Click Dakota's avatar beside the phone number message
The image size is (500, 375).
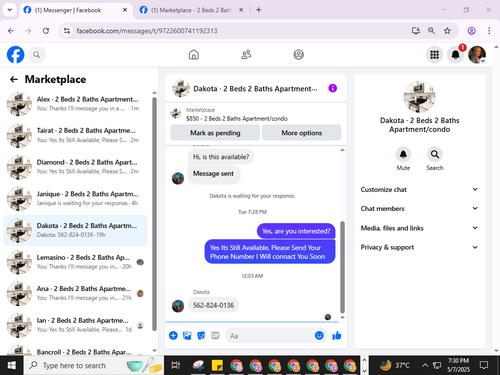178,306
